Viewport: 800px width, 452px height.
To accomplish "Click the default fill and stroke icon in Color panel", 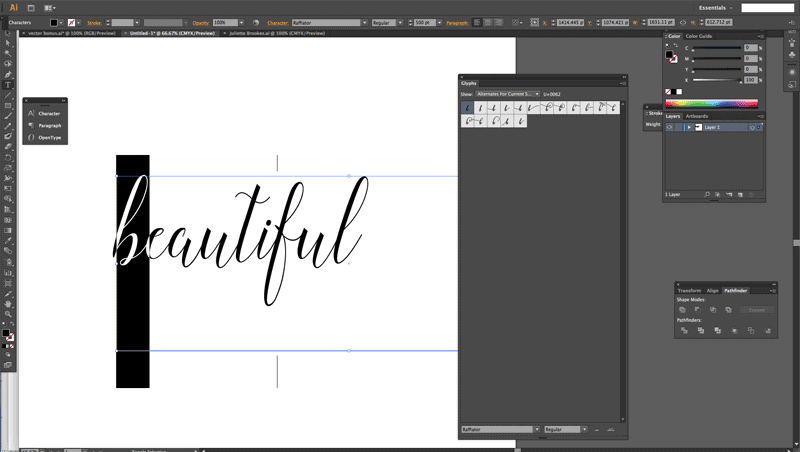I will click(x=667, y=45).
